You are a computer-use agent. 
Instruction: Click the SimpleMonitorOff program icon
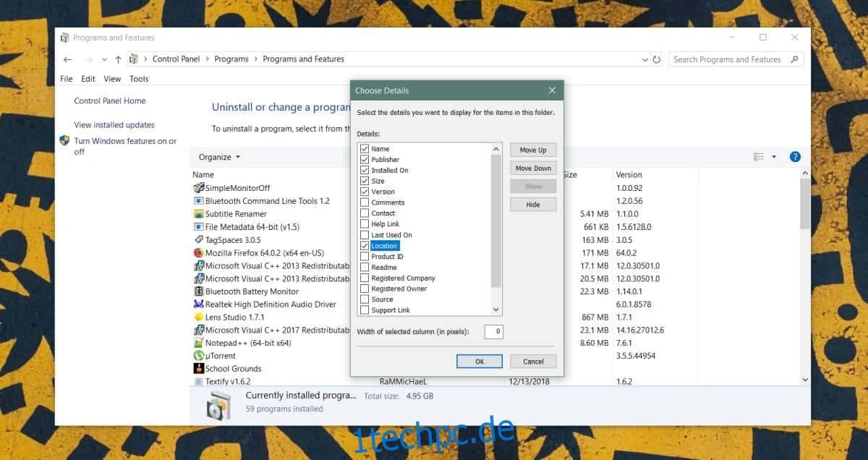coord(199,188)
